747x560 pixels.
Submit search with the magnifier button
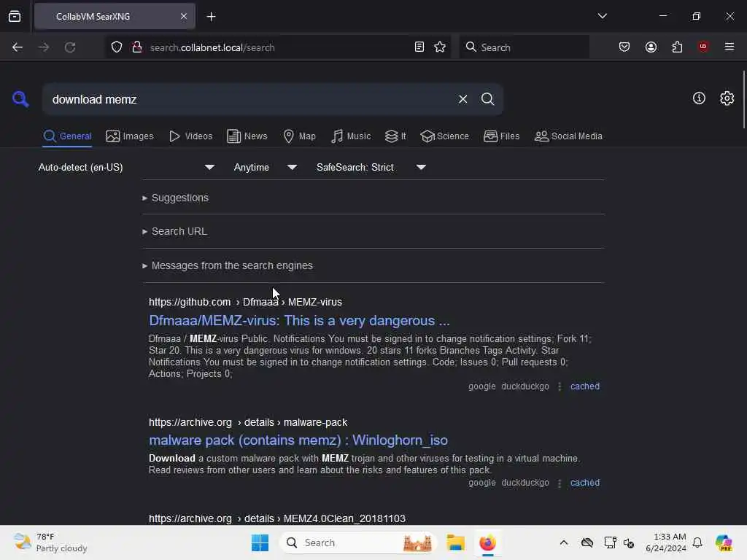pyautogui.click(x=487, y=99)
